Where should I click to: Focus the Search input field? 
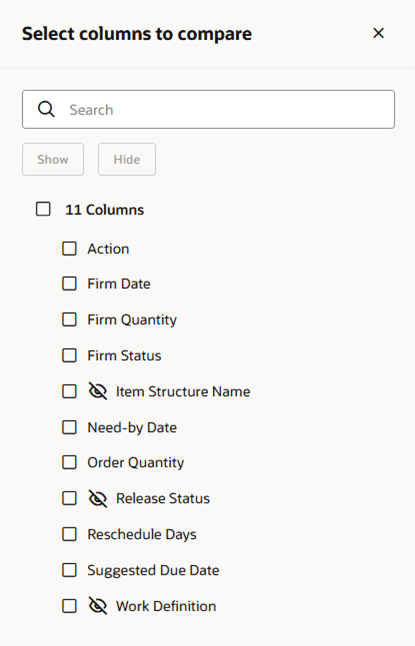click(x=209, y=110)
